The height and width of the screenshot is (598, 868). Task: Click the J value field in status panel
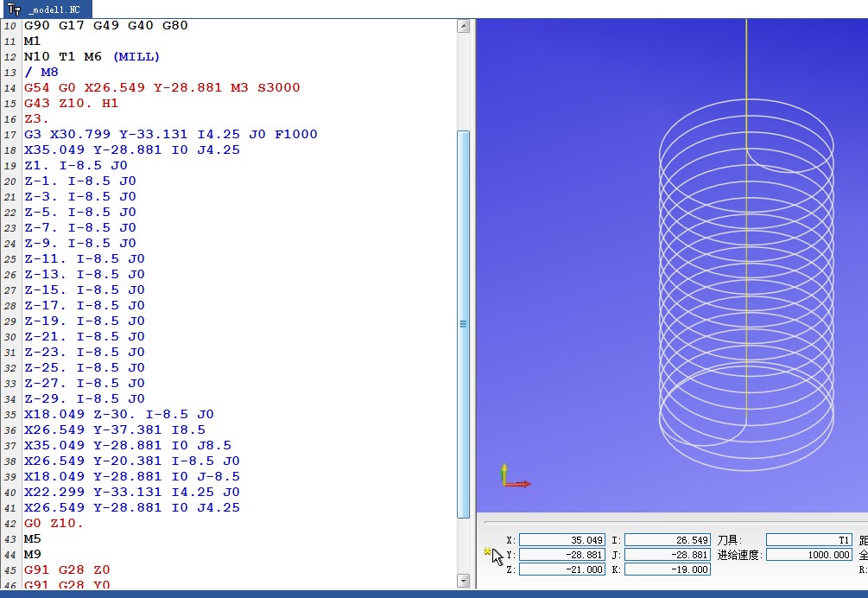[x=667, y=555]
